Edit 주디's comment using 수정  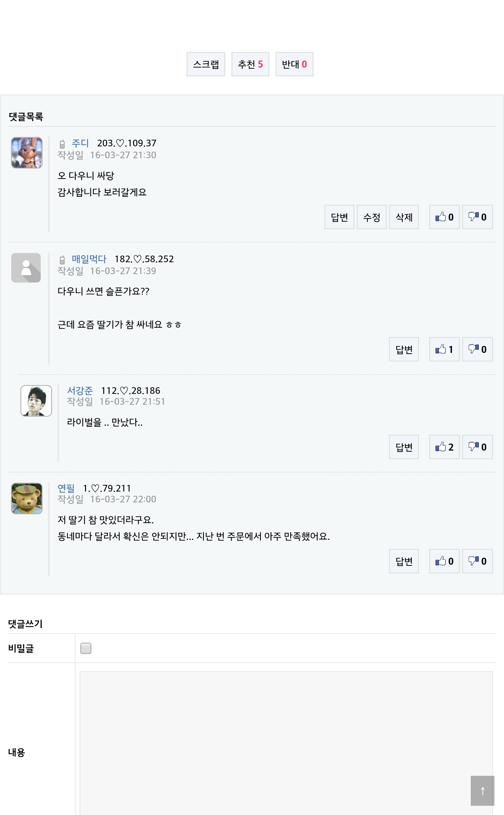coord(371,217)
